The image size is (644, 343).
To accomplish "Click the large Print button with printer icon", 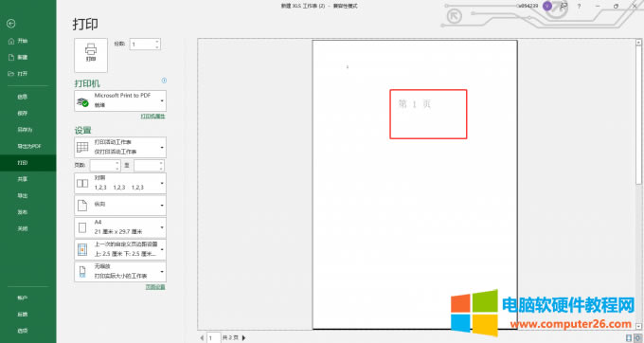I will tap(91, 55).
